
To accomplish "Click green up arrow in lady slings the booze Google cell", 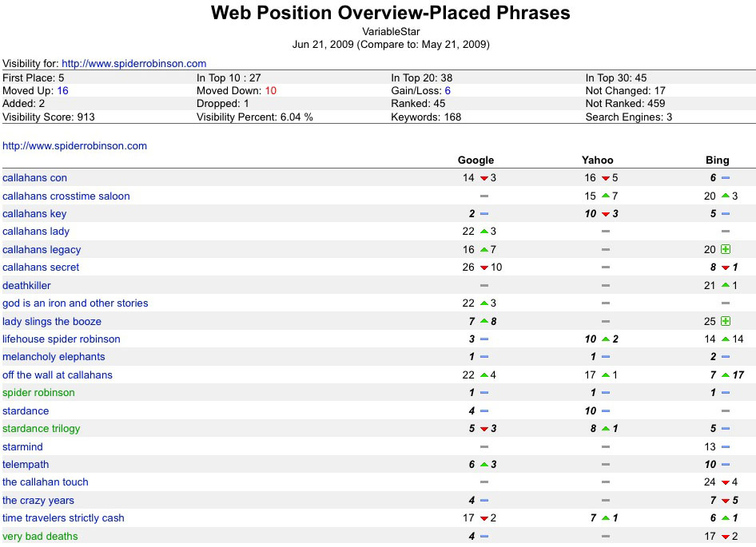I will click(484, 321).
